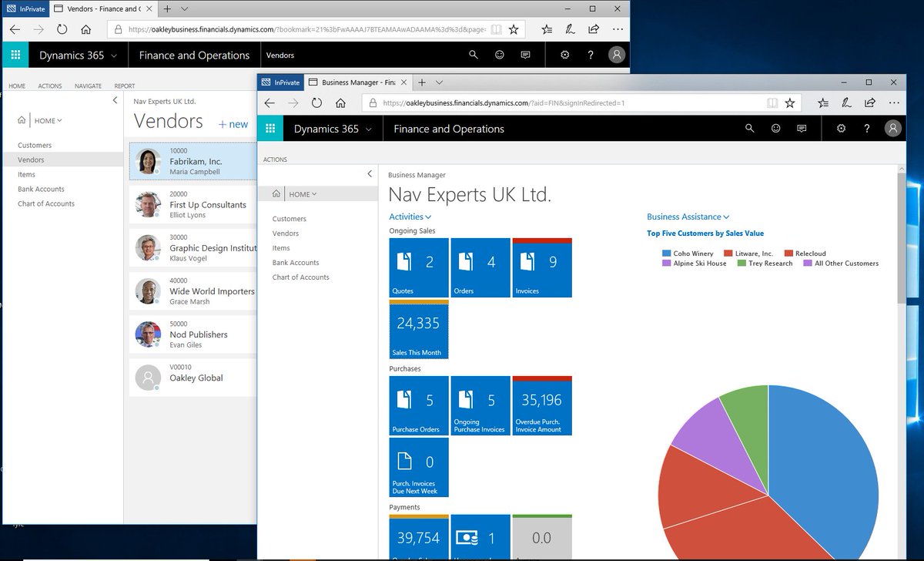The image size is (924, 561).
Task: Open Bank Accounts in Vendors window navigation
Action: click(41, 189)
